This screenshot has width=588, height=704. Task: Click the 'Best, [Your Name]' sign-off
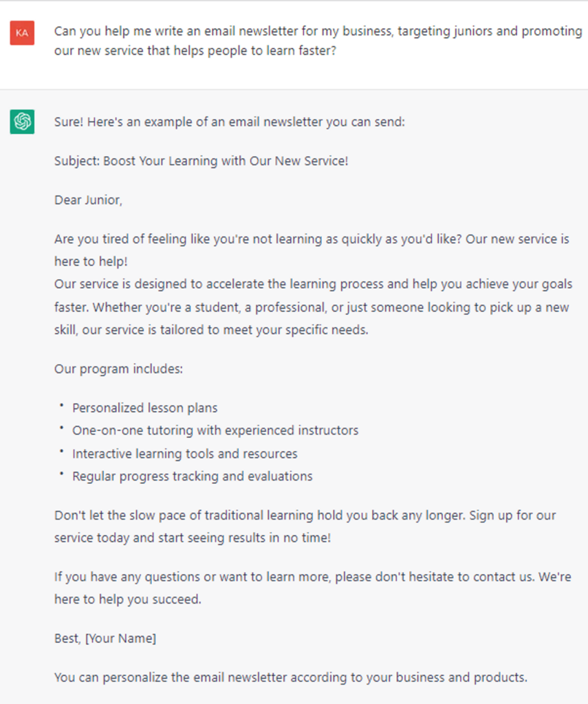point(105,638)
